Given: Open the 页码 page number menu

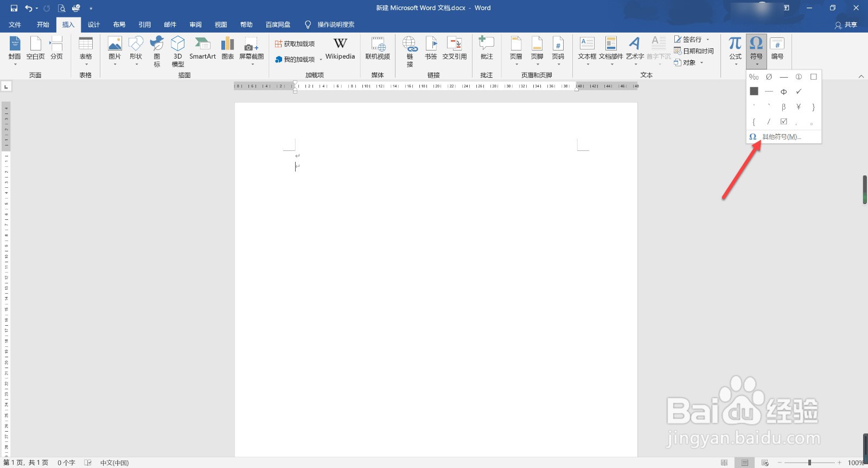Looking at the screenshot, I should click(558, 50).
